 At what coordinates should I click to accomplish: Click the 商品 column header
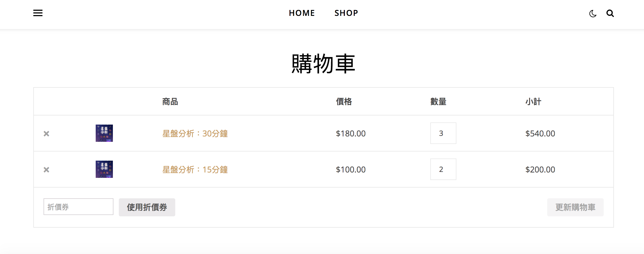(170, 102)
